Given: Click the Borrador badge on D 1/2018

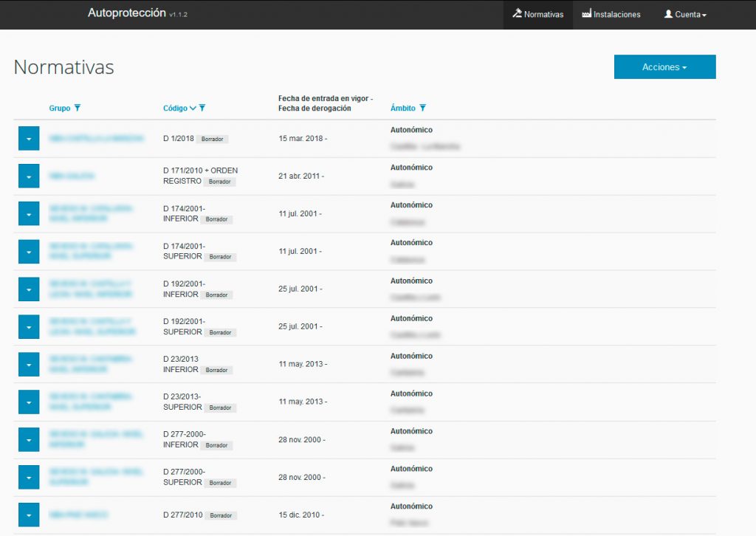Looking at the screenshot, I should pyautogui.click(x=213, y=139).
